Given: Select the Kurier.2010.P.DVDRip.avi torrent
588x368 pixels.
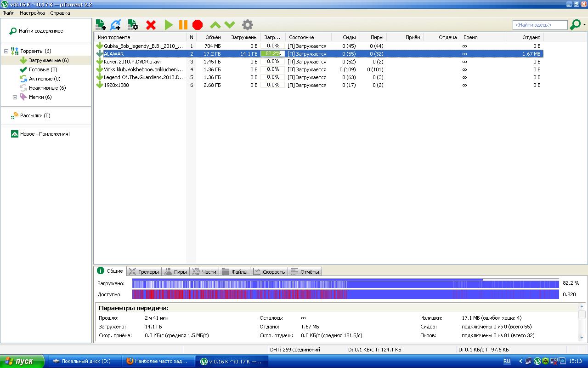Looking at the screenshot, I should coord(319,62).
